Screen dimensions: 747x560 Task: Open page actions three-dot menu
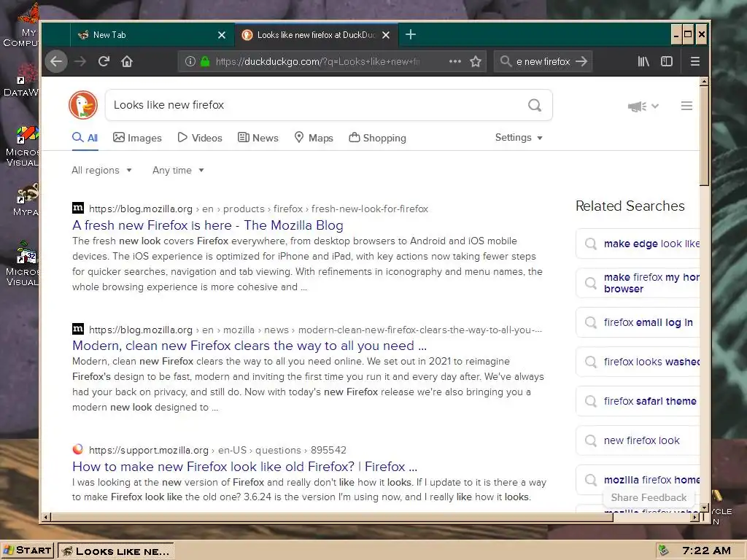pyautogui.click(x=455, y=61)
